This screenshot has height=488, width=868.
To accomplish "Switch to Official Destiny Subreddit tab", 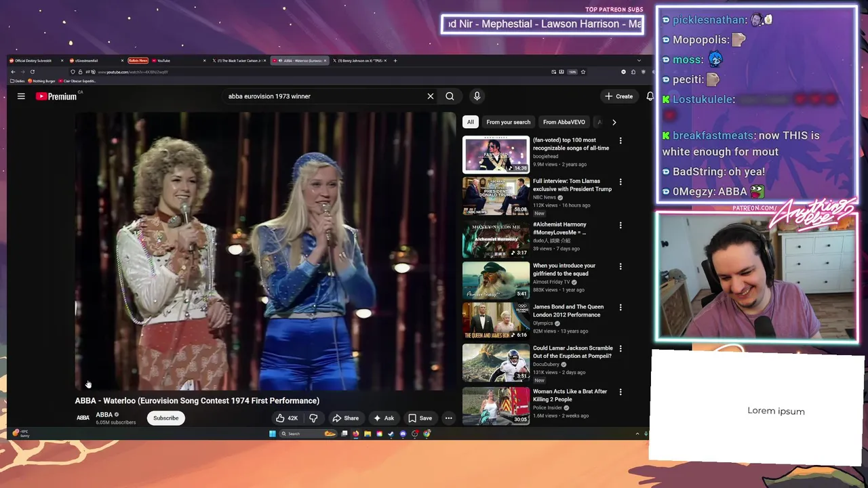I will pyautogui.click(x=37, y=60).
